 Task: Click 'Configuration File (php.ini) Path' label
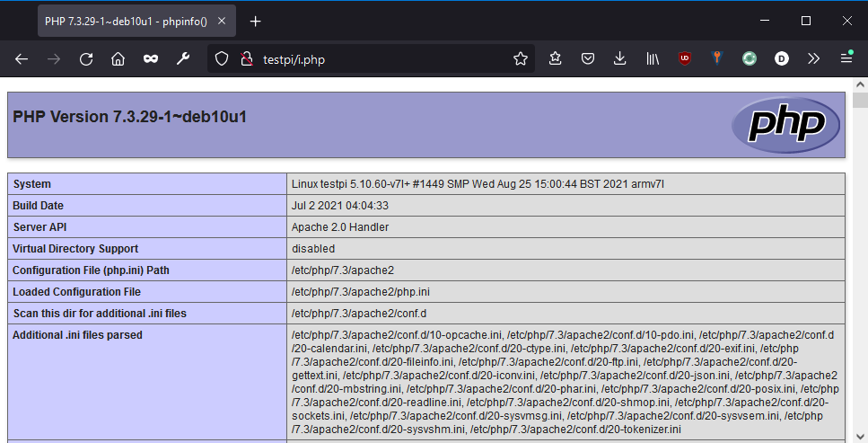click(x=91, y=270)
